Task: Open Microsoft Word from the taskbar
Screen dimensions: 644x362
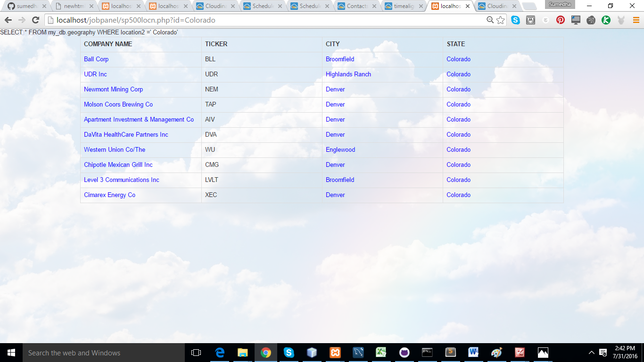Action: (x=473, y=353)
